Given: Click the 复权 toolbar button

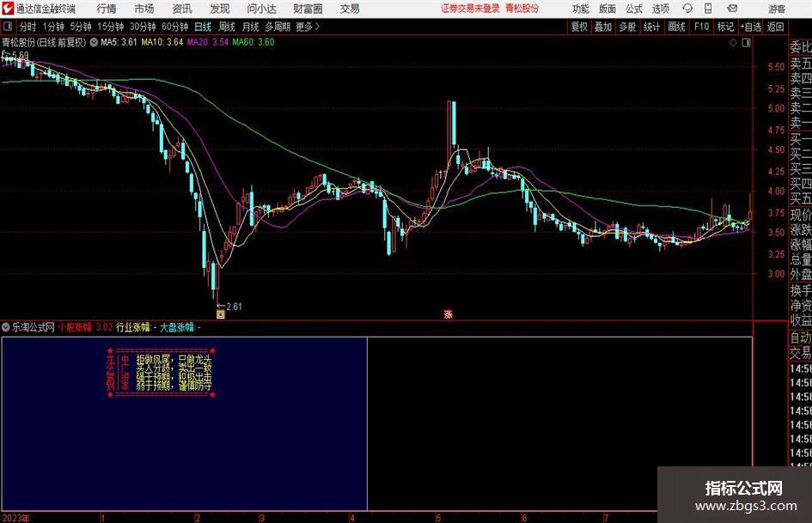Looking at the screenshot, I should [x=579, y=27].
